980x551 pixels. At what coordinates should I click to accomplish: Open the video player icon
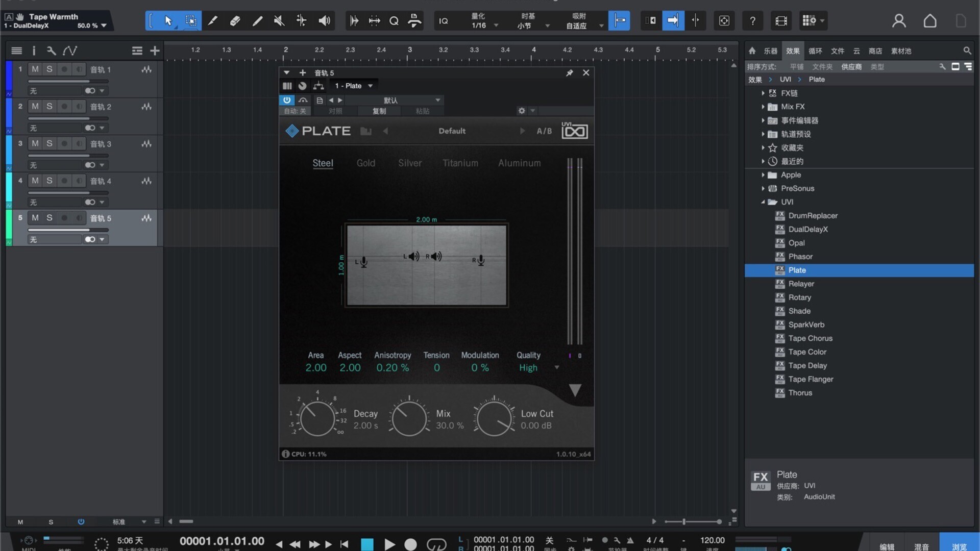[781, 21]
